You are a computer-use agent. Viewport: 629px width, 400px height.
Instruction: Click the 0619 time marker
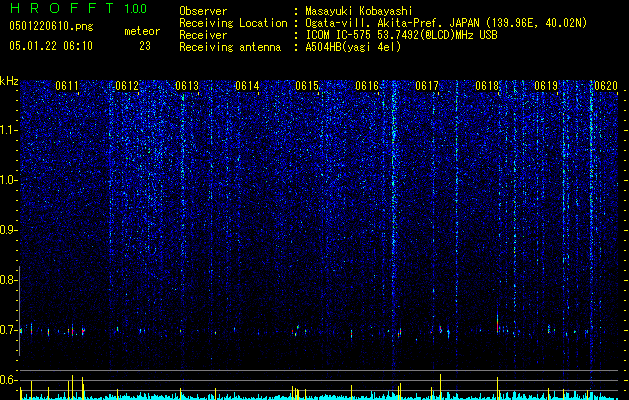(x=546, y=86)
